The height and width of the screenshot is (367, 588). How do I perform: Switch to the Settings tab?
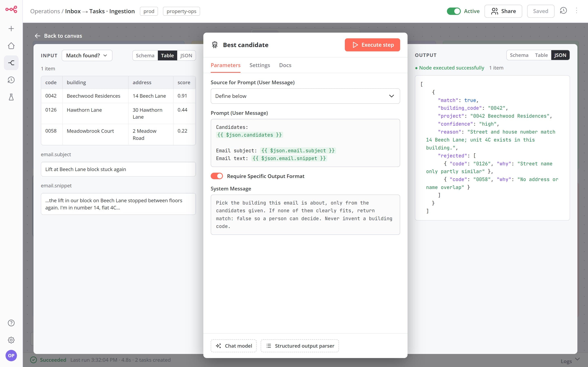(x=259, y=65)
